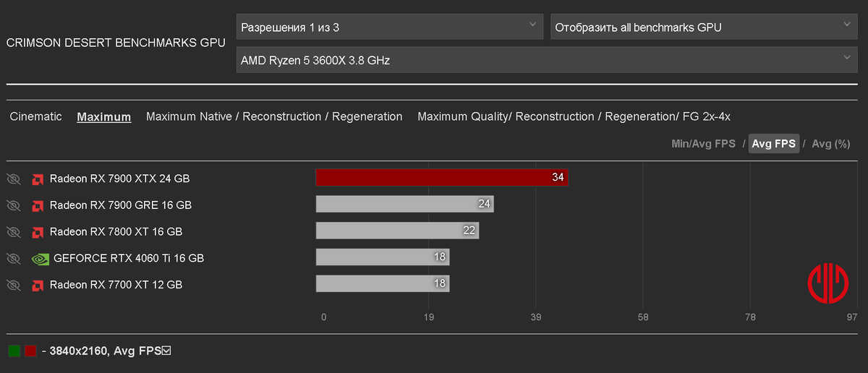Open the all benchmarks GPU dropdown
868x373 pixels.
coord(703,27)
